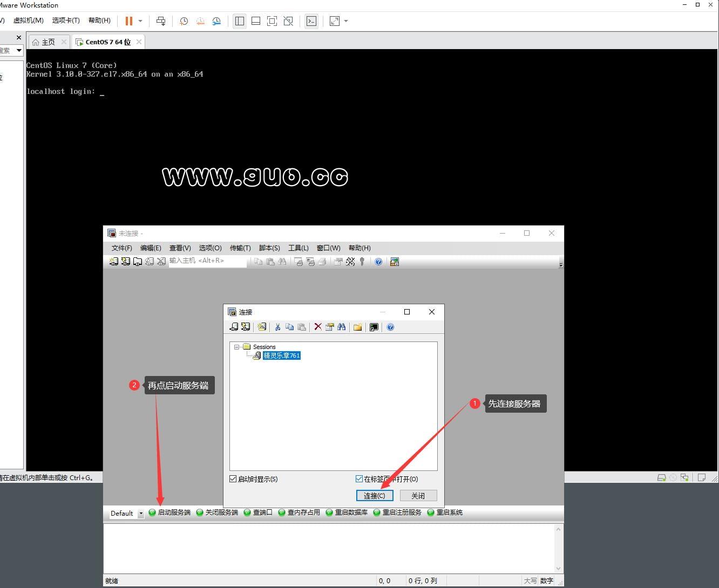Click the global options tools icon in SecureCRT
719x588 pixels.
click(350, 262)
